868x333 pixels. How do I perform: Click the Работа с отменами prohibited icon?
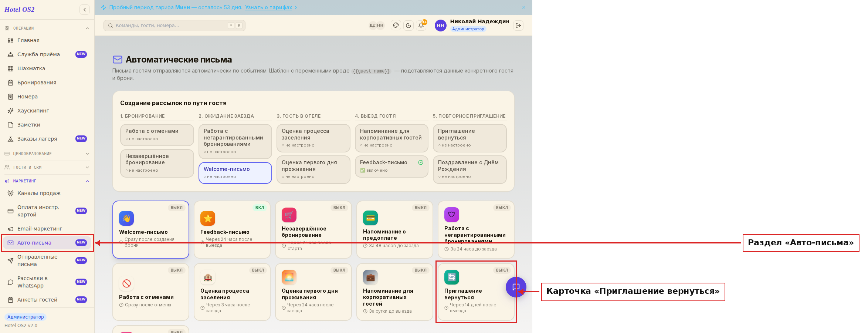point(126,283)
